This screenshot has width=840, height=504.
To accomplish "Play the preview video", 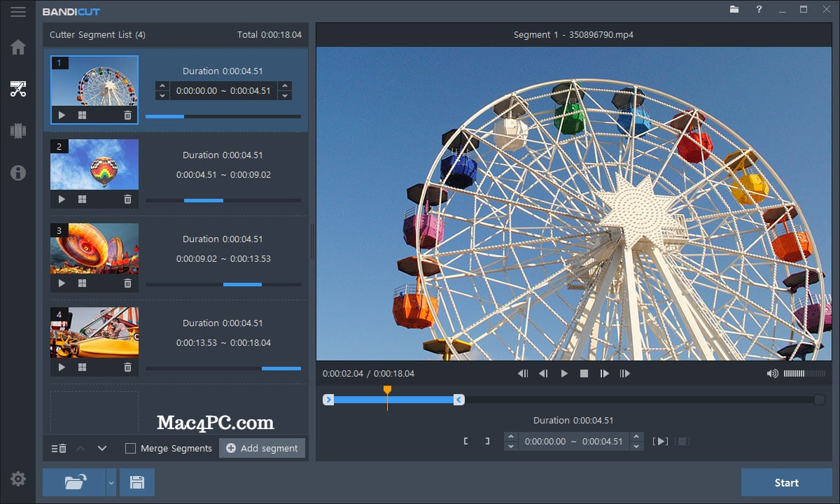I will (x=564, y=374).
